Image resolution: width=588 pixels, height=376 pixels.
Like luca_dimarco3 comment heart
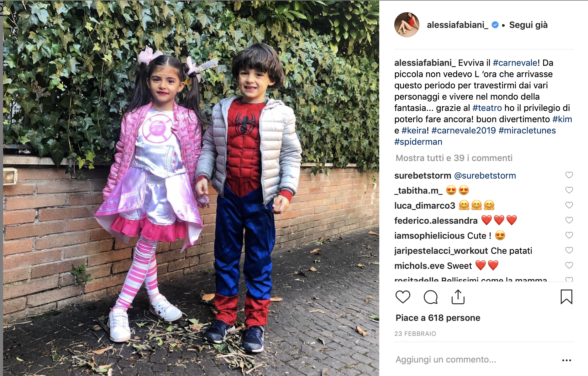pyautogui.click(x=569, y=205)
